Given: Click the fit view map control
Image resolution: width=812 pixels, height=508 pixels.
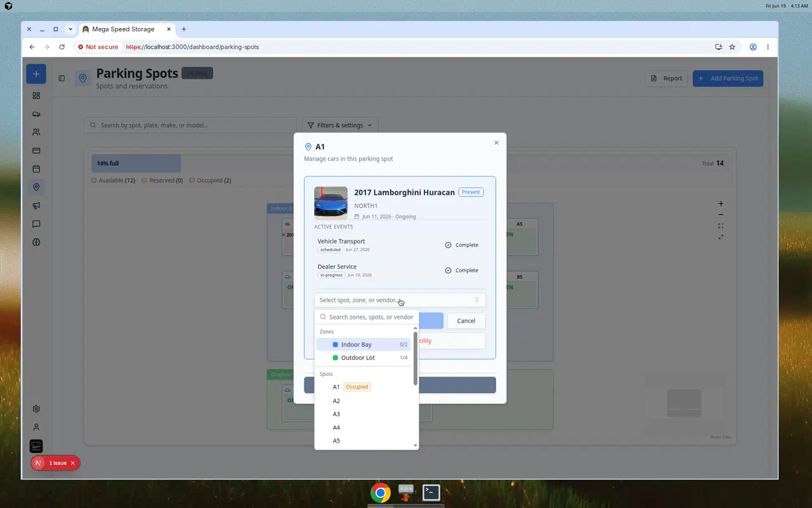Looking at the screenshot, I should (721, 226).
